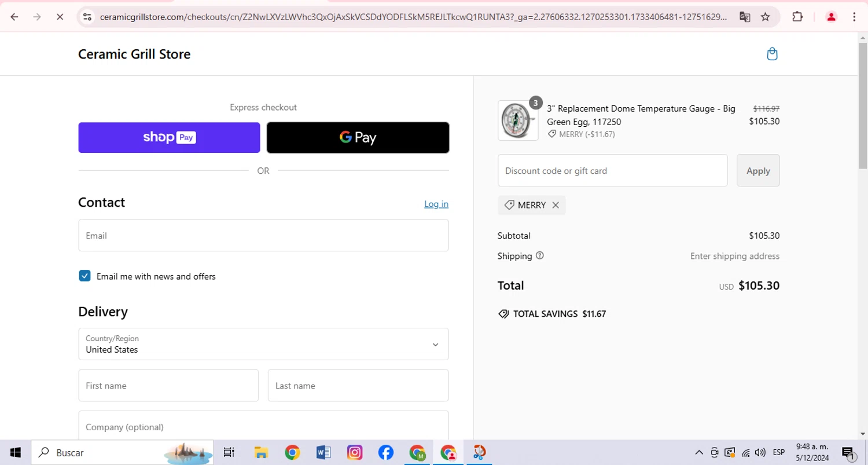Open Windows Task View
868x465 pixels.
pos(229,453)
